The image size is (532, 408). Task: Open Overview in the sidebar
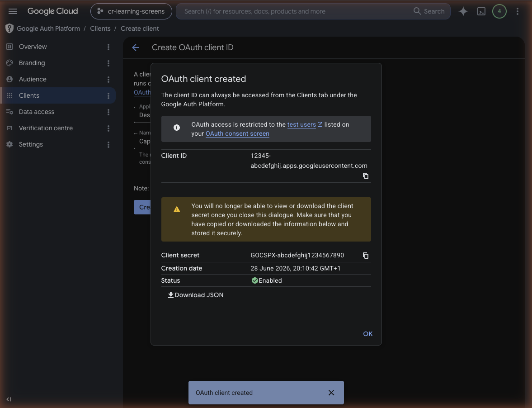[x=58, y=47]
